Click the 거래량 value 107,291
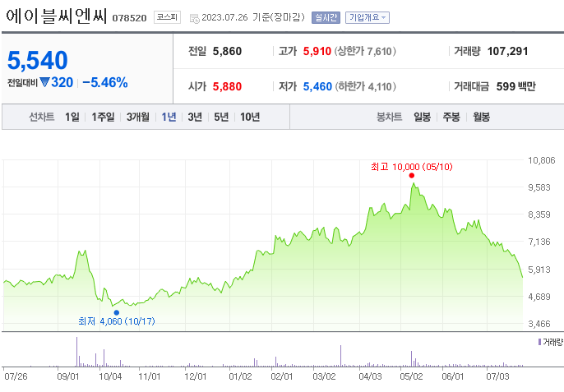 click(x=507, y=52)
